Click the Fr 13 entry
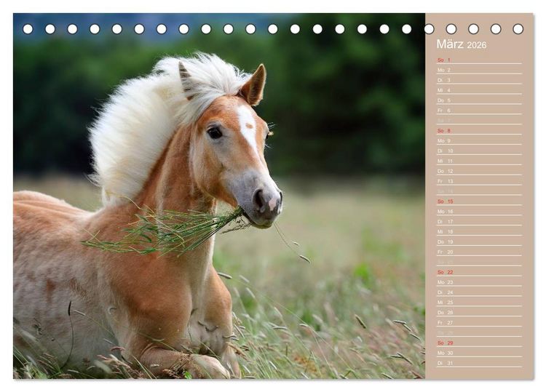This screenshot has height=392, width=546. [x=479, y=181]
